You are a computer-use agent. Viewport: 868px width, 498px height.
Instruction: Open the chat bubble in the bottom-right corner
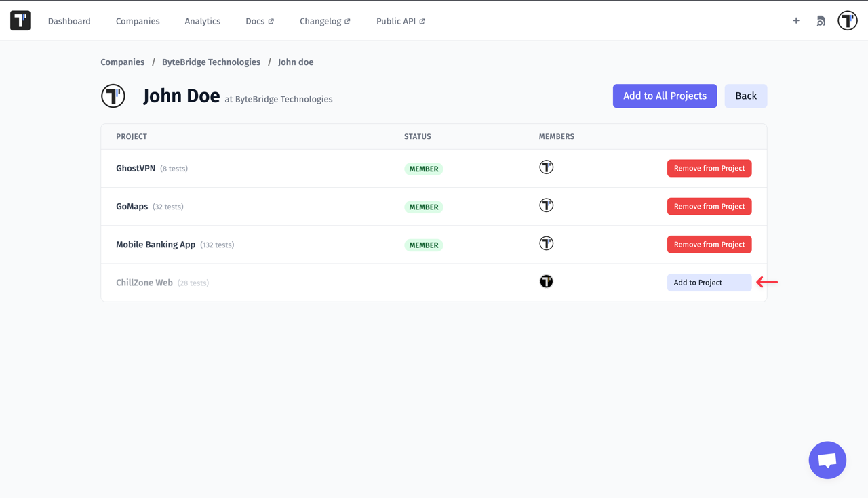tap(827, 459)
